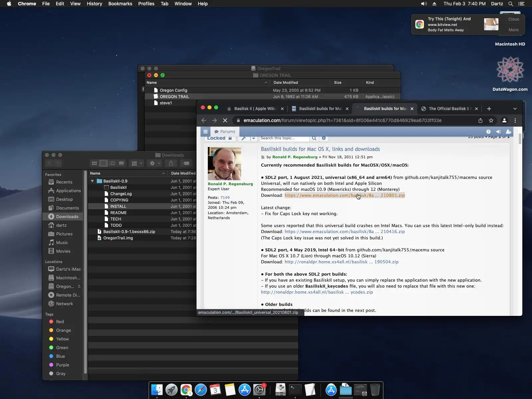Open the forum quick links hamburger menu
Screen dimensions: 532x399
(x=205, y=132)
